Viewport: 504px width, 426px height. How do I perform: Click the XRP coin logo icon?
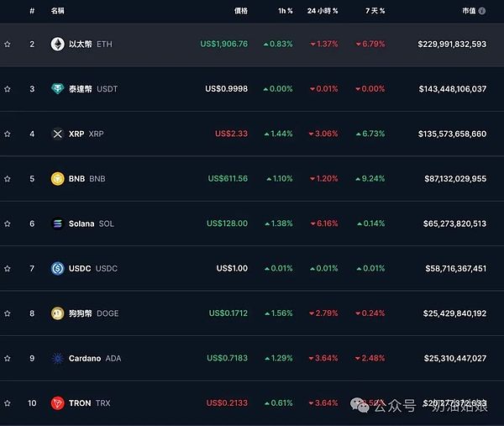tap(57, 134)
